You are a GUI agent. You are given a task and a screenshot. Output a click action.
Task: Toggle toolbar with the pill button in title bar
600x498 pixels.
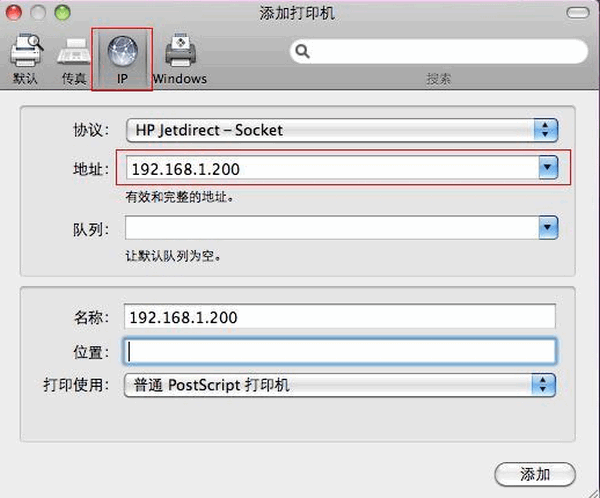pos(577,13)
